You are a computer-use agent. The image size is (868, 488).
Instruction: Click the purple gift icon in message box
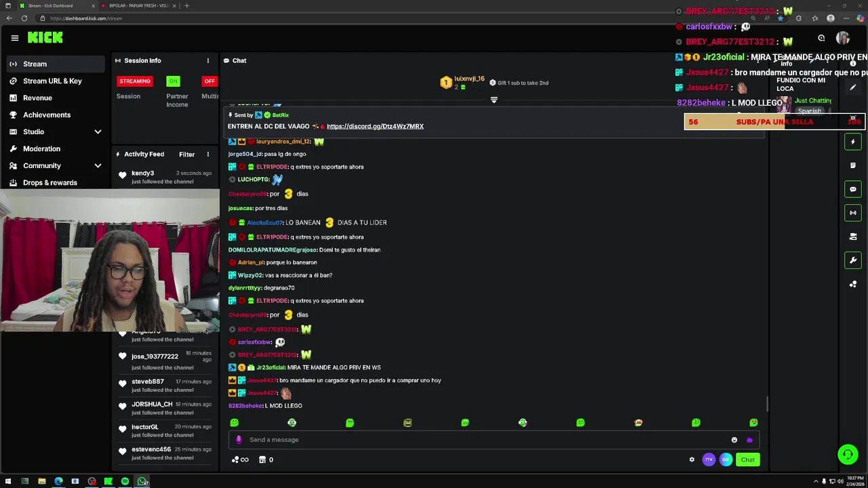[x=749, y=440]
